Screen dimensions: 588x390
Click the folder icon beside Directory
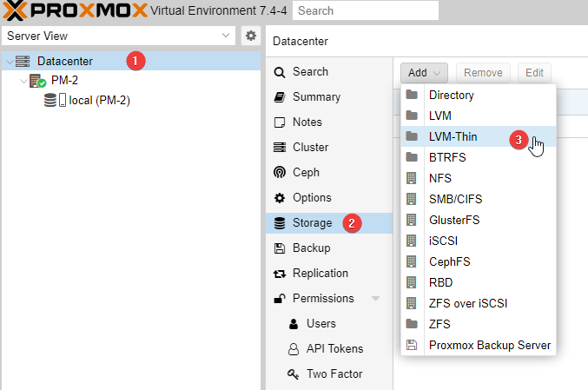pos(412,95)
